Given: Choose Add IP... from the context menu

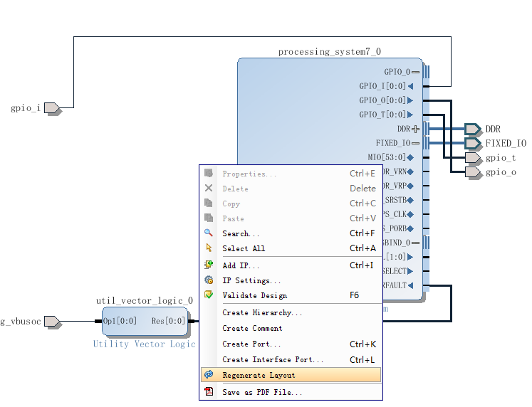Looking at the screenshot, I should tap(291, 265).
